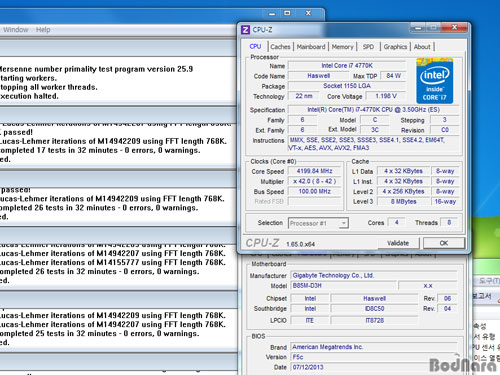Viewport: 500px width, 375px height.
Task: Click the Instructions list field
Action: pos(374,144)
